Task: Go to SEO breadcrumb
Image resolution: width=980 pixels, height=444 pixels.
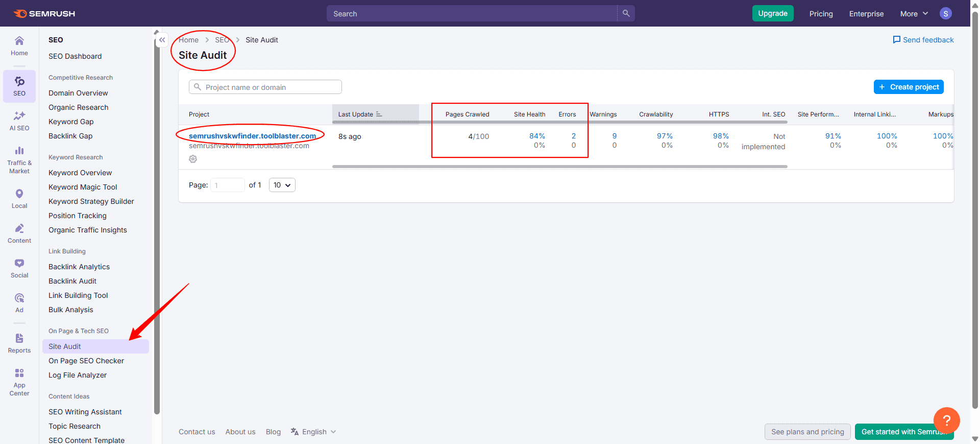Action: click(x=222, y=40)
